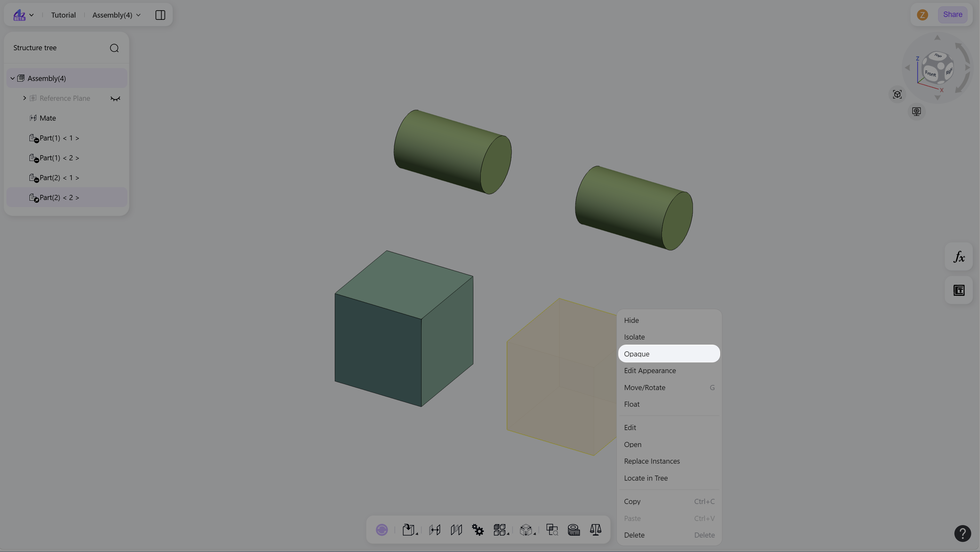Image resolution: width=980 pixels, height=552 pixels.
Task: Click the help question mark button
Action: click(x=962, y=533)
